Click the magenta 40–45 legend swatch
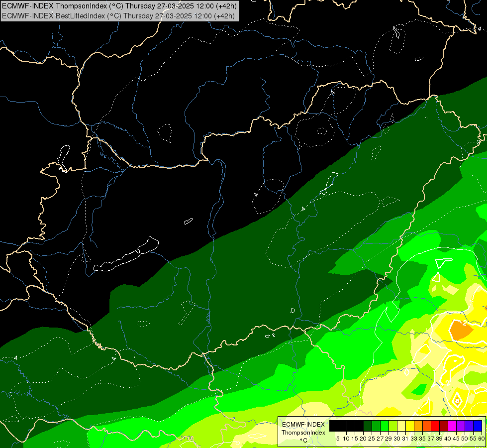The height and width of the screenshot is (448, 487). (452, 426)
